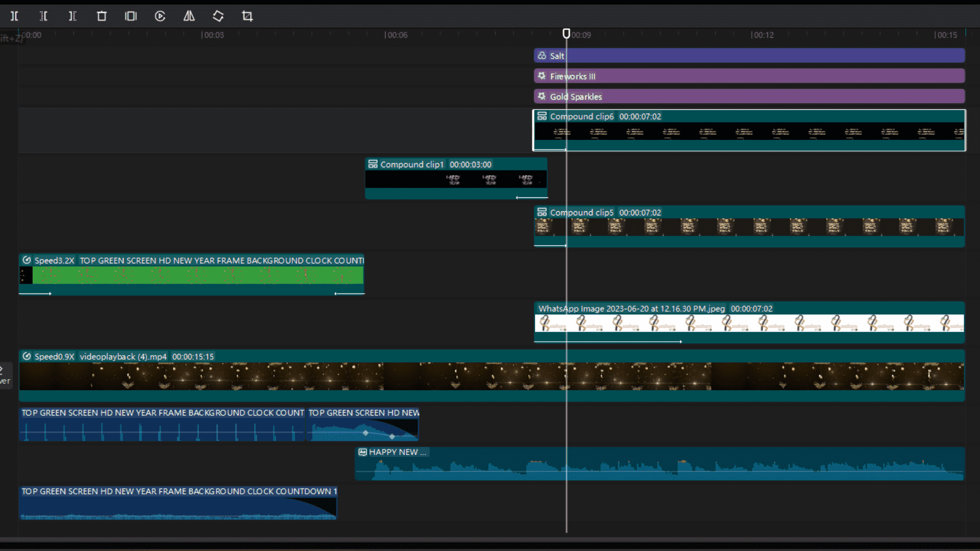Viewport: 980px width, 551px height.
Task: Select Compound clip6 on the timeline
Action: tap(749, 131)
